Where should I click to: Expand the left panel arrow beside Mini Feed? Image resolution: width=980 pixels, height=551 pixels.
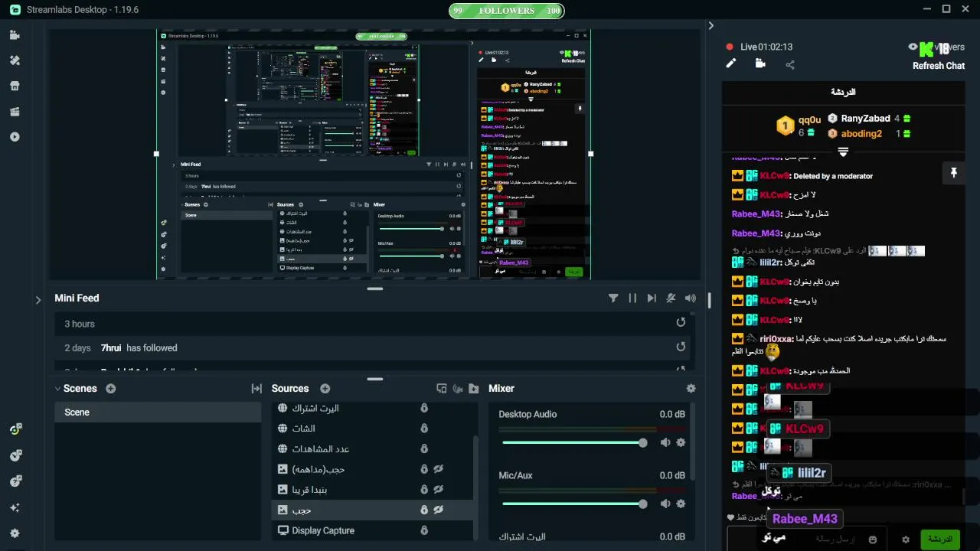[x=38, y=300]
